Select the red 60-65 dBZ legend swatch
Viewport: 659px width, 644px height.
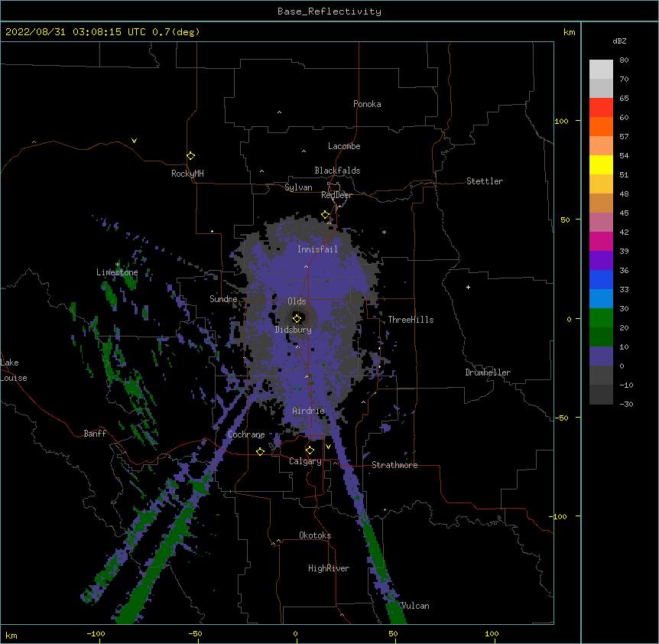[601, 108]
